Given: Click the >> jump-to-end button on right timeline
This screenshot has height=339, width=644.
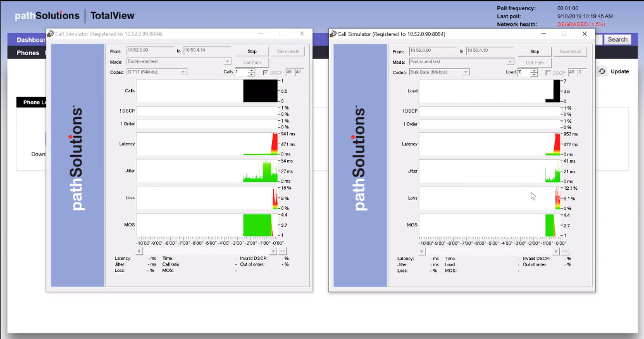Looking at the screenshot, I should coord(565,251).
